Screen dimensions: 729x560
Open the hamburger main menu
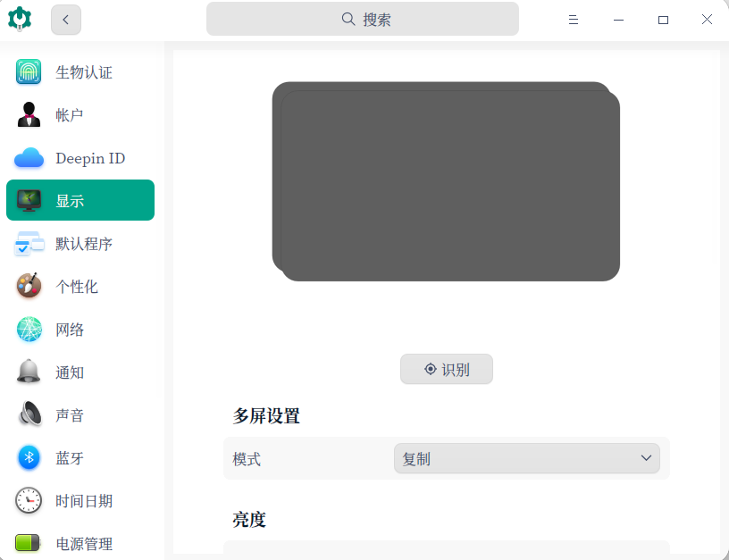574,20
